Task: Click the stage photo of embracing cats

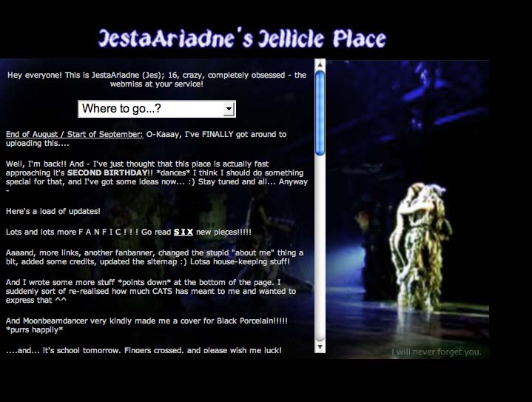Action: (408, 210)
